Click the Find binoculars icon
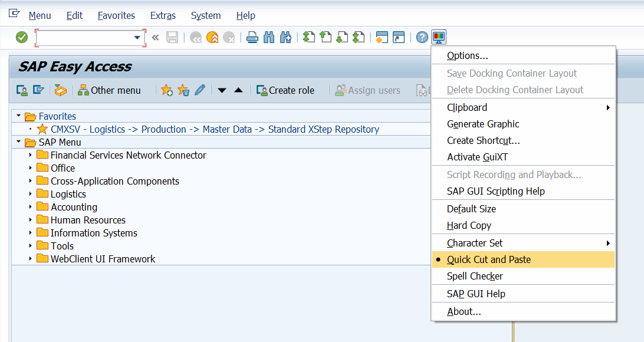Image resolution: width=644 pixels, height=342 pixels. coord(268,37)
